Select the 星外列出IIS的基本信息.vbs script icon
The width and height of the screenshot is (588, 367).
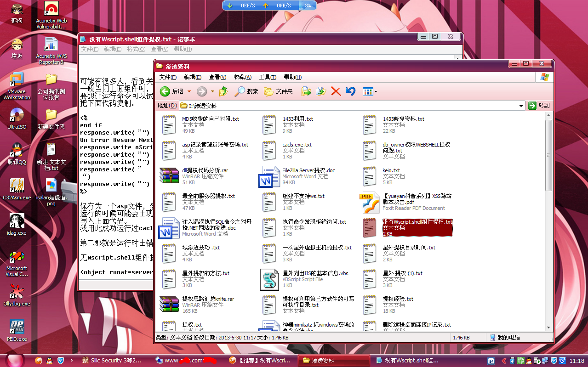pyautogui.click(x=269, y=279)
